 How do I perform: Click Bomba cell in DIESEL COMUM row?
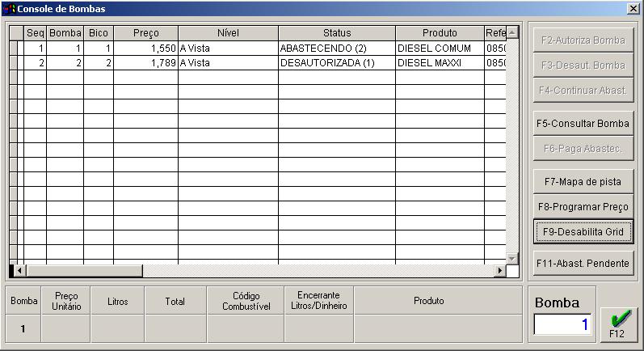[65, 48]
